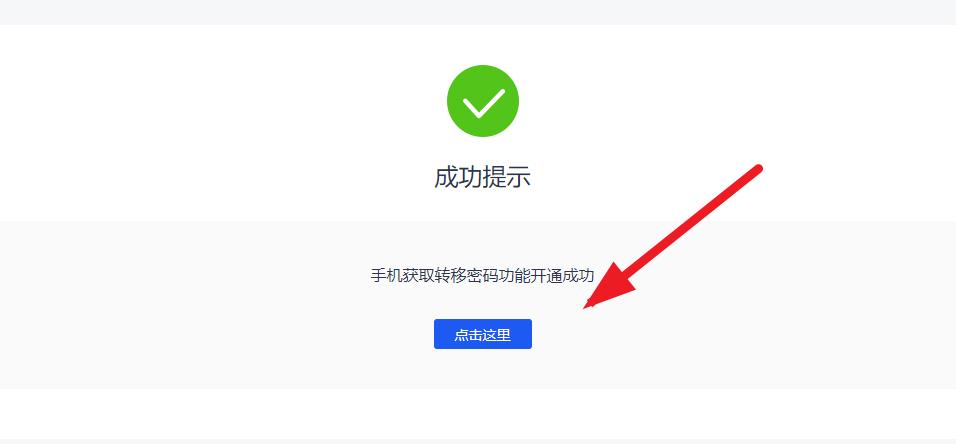
Task: Click the 提示 characters in the heading
Action: (x=507, y=177)
